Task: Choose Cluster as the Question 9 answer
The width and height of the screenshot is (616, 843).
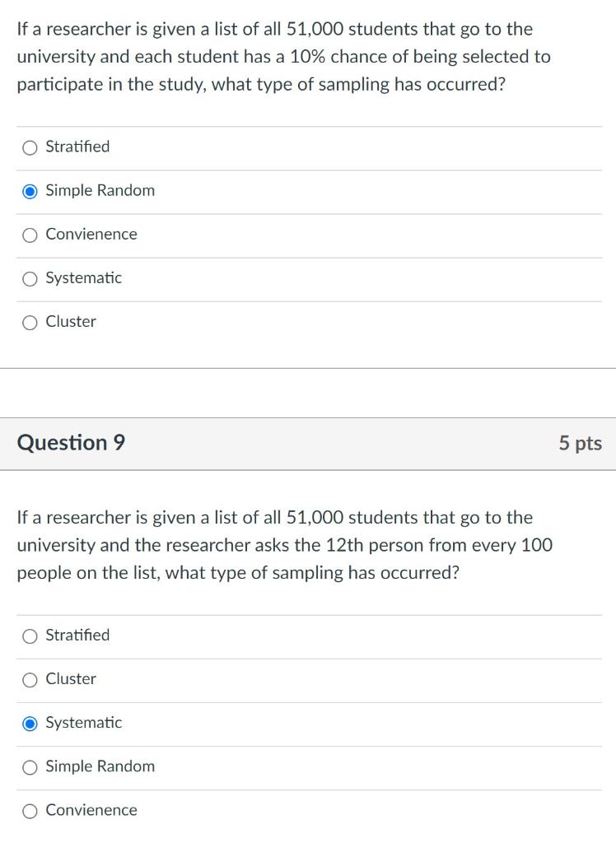Action: click(30, 679)
